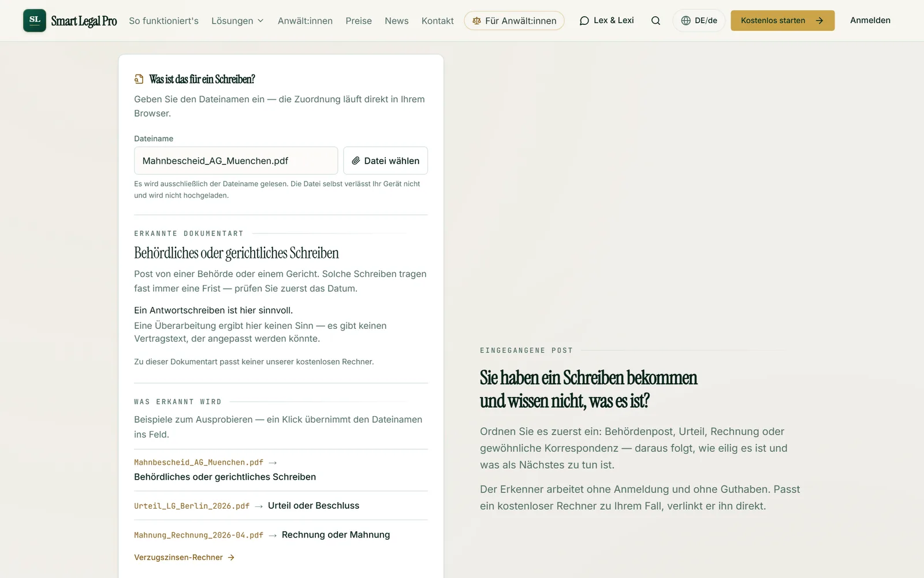Click the chat bubble icon by Lex & Lexi
The width and height of the screenshot is (924, 578).
coord(584,21)
